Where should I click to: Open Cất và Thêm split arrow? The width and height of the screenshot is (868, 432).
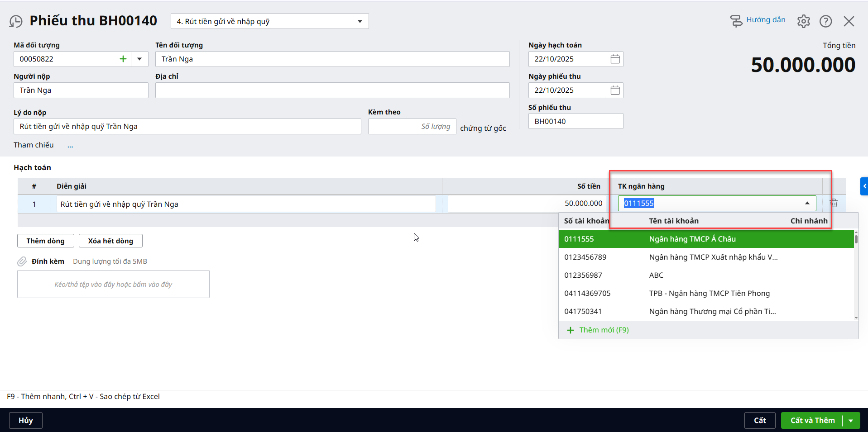(851, 421)
